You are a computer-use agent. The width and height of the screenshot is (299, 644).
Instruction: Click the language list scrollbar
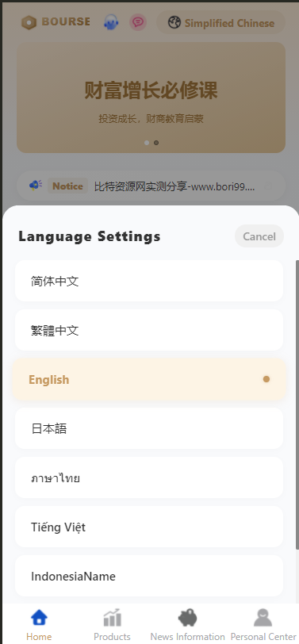point(297,404)
